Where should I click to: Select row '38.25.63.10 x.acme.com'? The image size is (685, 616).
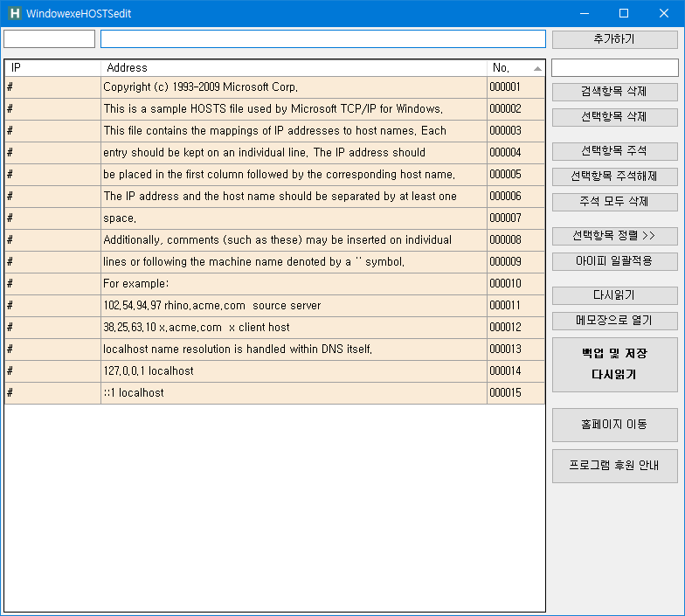(274, 328)
